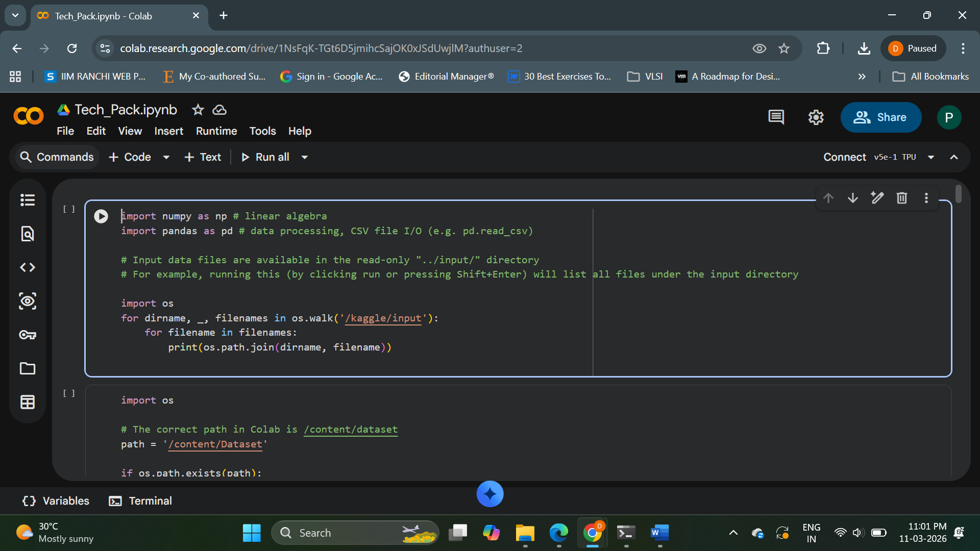Run the first code cell
The height and width of the screenshot is (551, 980).
tap(101, 216)
